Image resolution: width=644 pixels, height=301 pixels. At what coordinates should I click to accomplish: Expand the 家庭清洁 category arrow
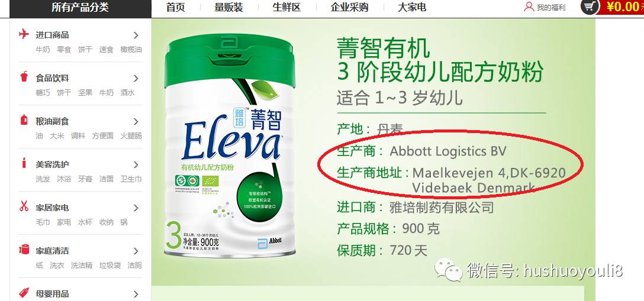(136, 251)
